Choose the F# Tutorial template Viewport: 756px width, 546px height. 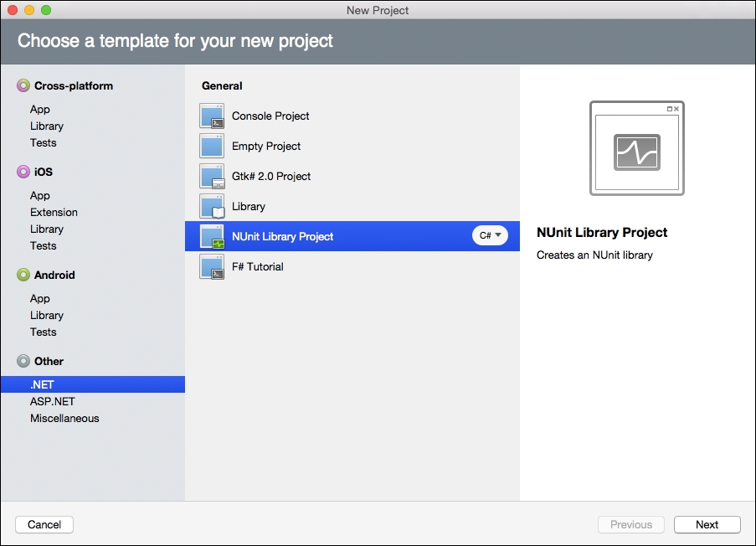pos(352,267)
